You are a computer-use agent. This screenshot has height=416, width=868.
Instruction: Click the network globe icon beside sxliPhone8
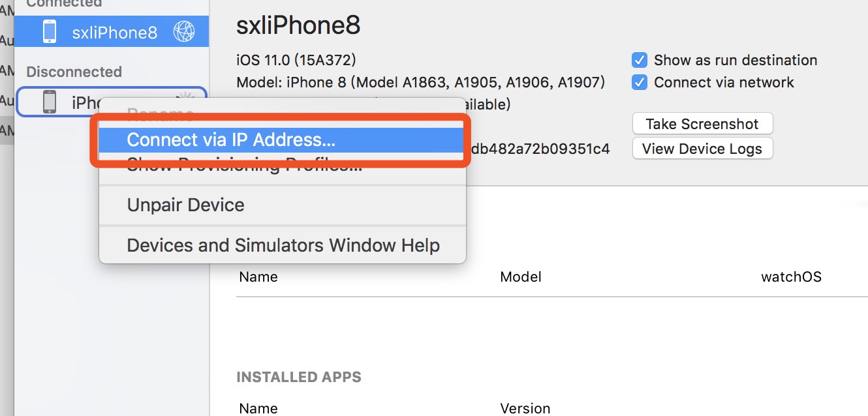pyautogui.click(x=184, y=32)
